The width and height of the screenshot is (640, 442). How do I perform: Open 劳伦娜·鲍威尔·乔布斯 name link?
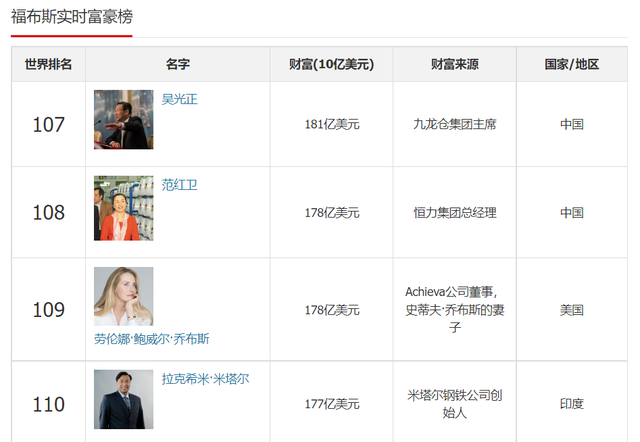[x=151, y=339]
